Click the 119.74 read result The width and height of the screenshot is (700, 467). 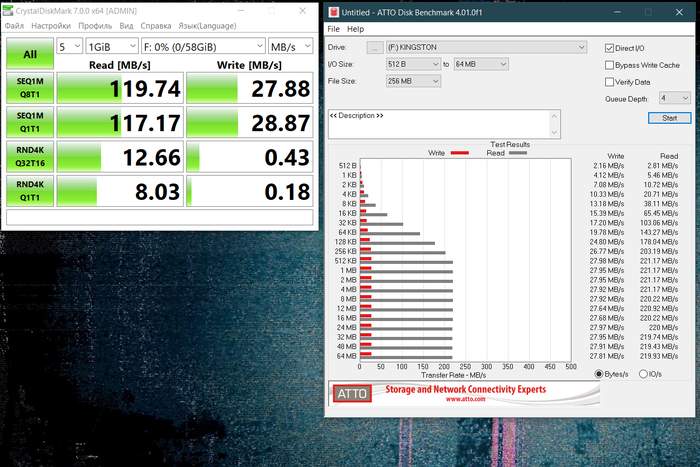pyautogui.click(x=120, y=88)
